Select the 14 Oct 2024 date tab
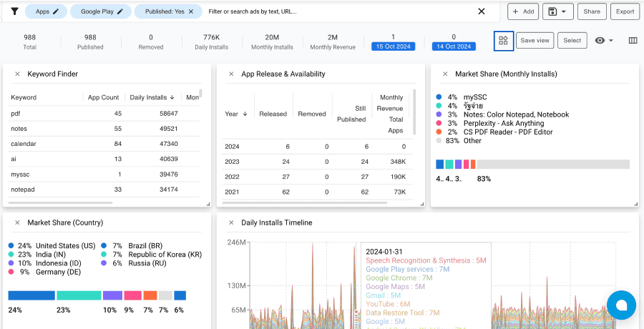644x329 pixels. (454, 46)
